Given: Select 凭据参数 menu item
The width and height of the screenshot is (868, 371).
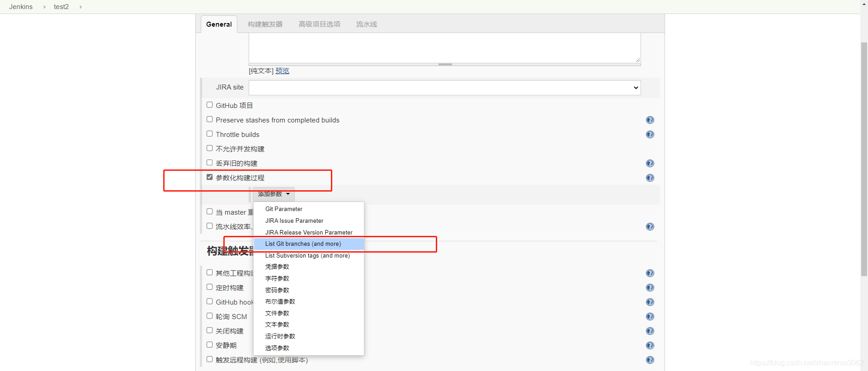Looking at the screenshot, I should pyautogui.click(x=309, y=267).
